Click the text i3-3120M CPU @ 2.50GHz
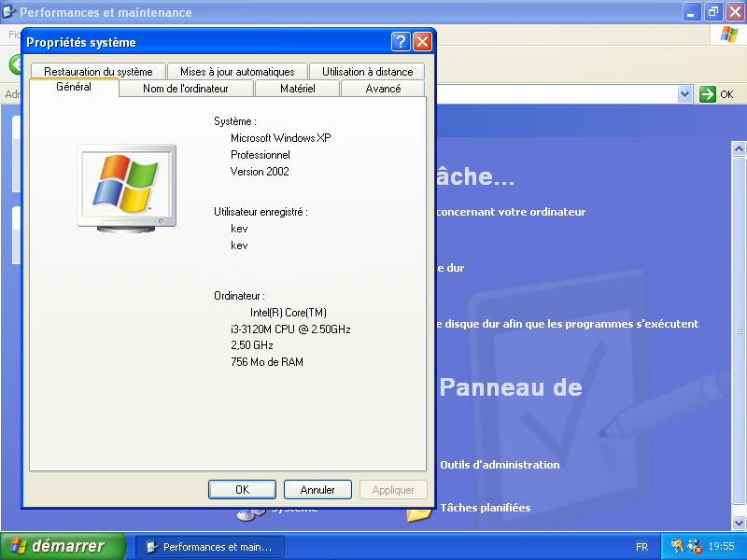 coord(290,329)
